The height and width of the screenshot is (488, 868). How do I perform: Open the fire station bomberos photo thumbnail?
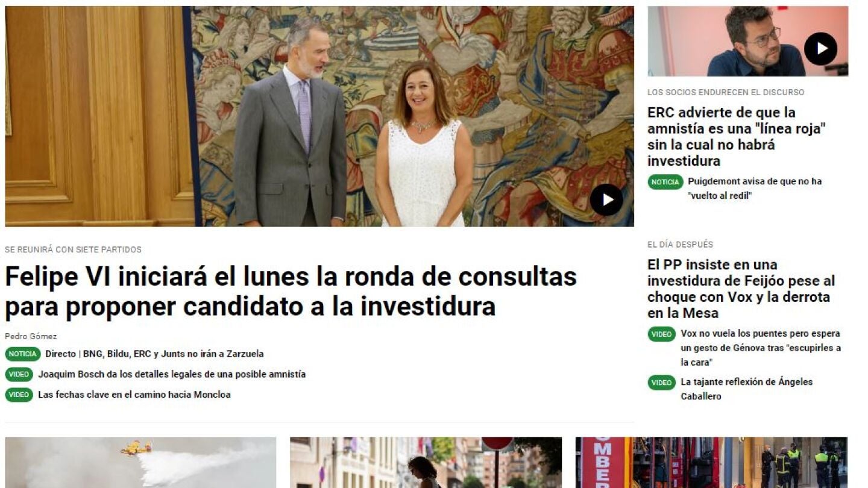click(x=711, y=462)
